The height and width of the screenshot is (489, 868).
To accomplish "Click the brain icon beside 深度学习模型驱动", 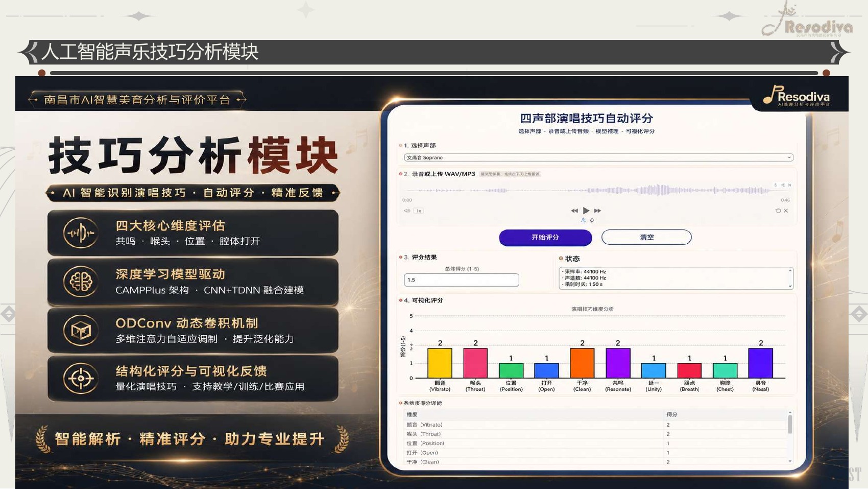I will tap(80, 282).
